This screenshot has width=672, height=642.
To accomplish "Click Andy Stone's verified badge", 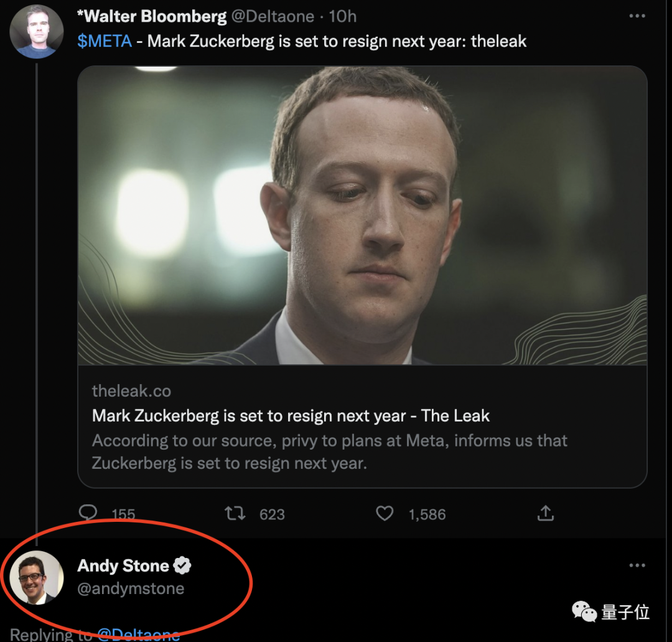I will pos(182,565).
